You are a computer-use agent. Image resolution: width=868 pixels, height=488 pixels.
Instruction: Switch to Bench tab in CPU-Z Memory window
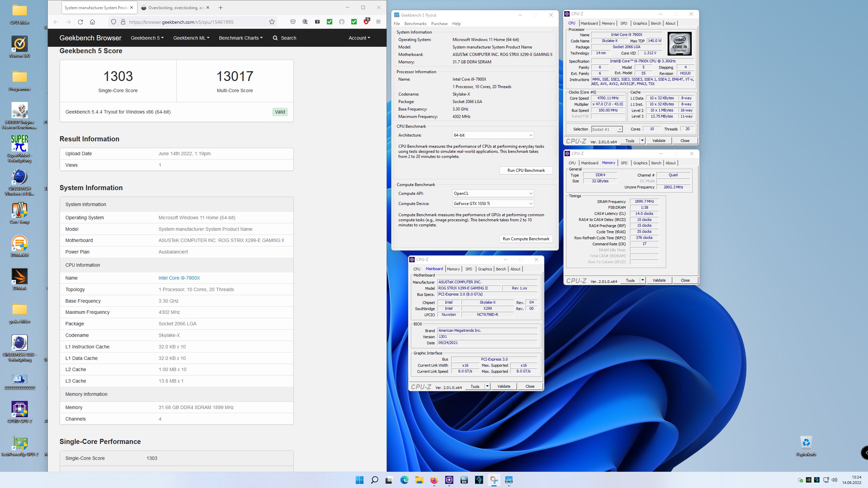click(x=656, y=163)
